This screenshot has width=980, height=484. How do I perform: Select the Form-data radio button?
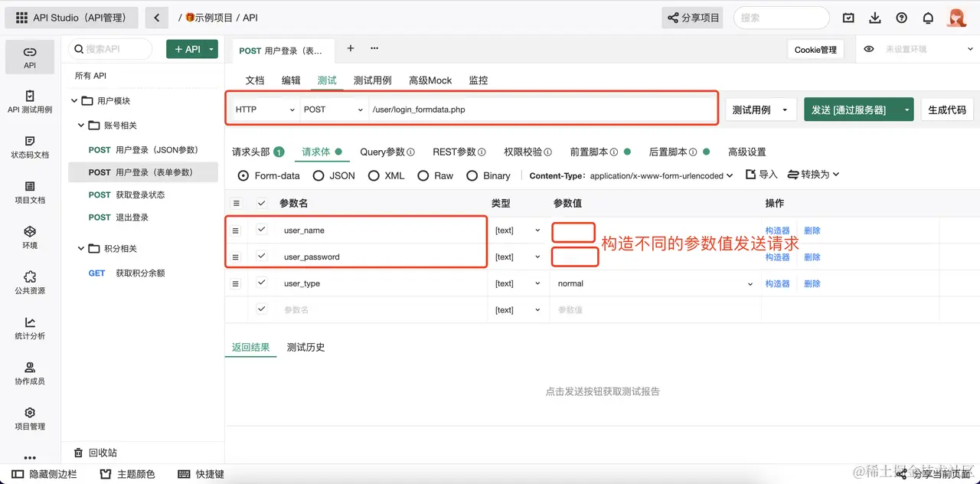point(243,175)
